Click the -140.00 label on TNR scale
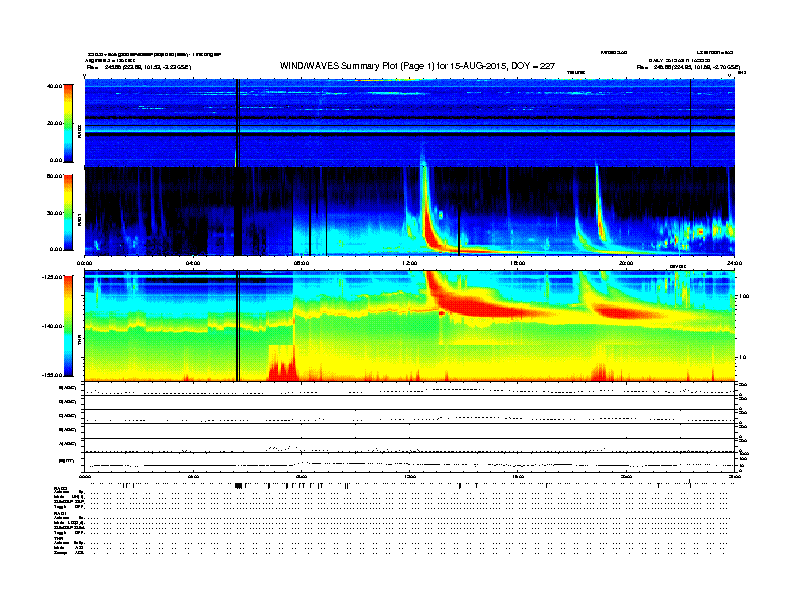 tap(52, 326)
